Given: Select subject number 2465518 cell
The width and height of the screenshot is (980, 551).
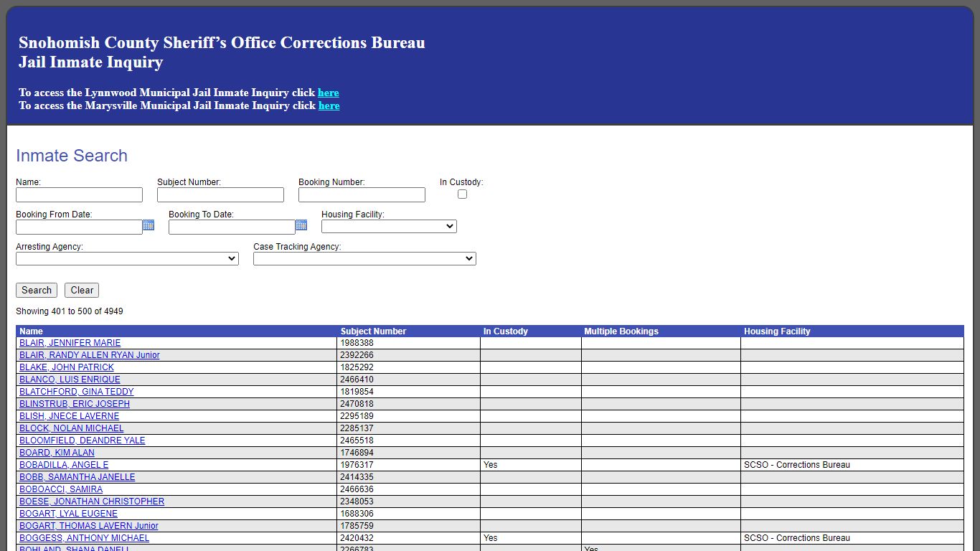Looking at the screenshot, I should [x=409, y=441].
